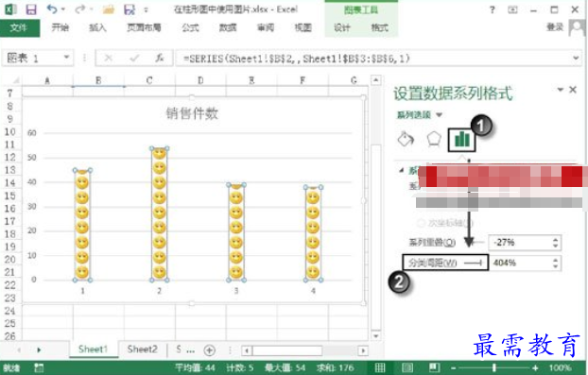Open the File tab
The image size is (588, 375).
coord(20,27)
